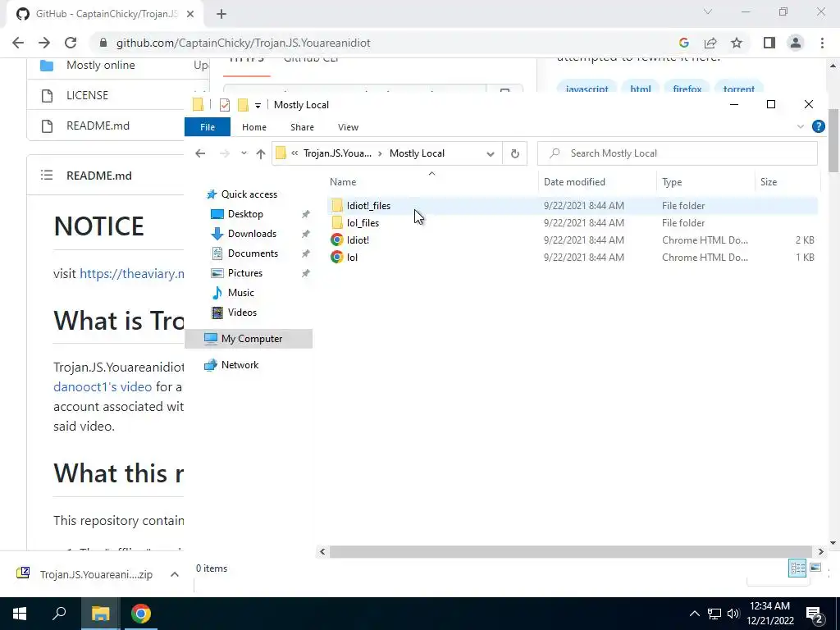This screenshot has width=840, height=630.
Task: Select Quick access in navigation pane
Action: pos(249,194)
